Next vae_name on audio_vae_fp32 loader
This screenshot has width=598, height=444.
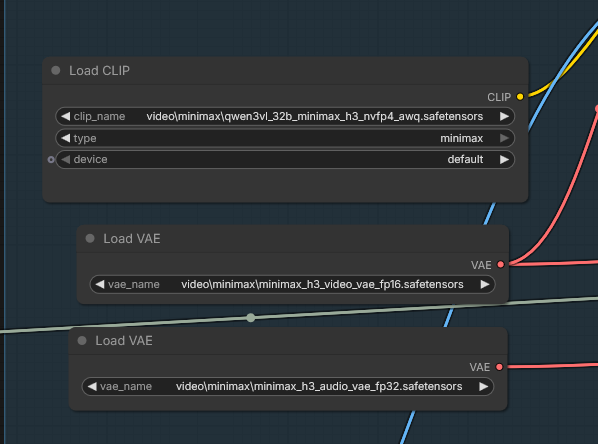(483, 386)
